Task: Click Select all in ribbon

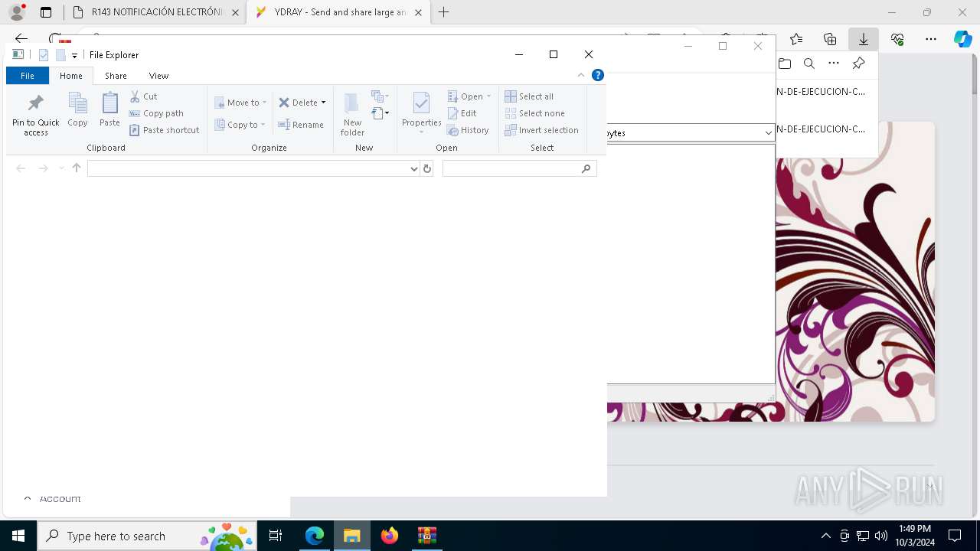Action: [529, 96]
